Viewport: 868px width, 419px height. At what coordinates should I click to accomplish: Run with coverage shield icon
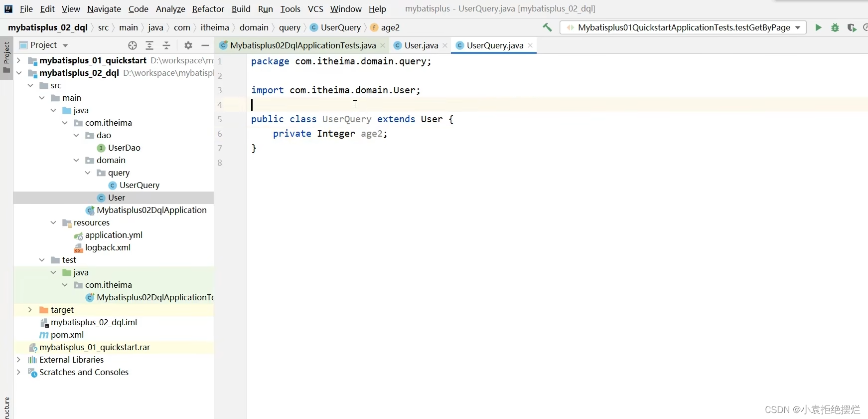[852, 27]
